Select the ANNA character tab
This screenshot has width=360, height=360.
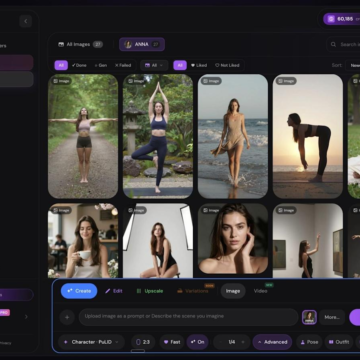[142, 44]
